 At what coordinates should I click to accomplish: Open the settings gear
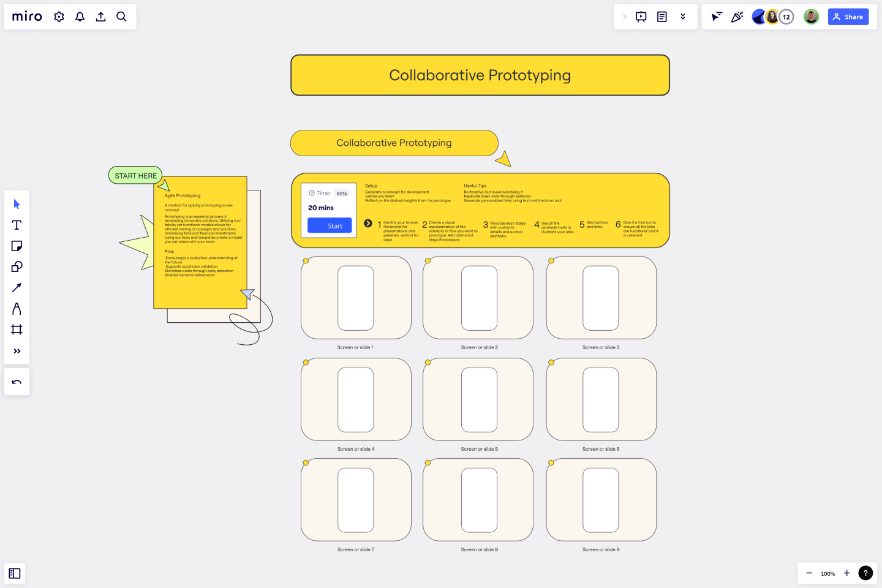coord(59,17)
